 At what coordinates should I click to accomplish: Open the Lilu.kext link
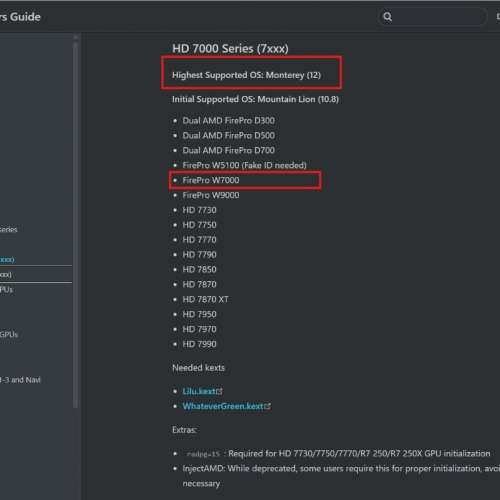(199, 391)
